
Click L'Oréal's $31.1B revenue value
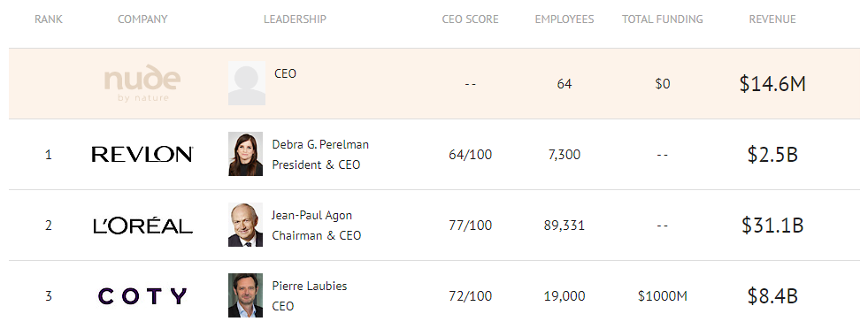pyautogui.click(x=772, y=225)
